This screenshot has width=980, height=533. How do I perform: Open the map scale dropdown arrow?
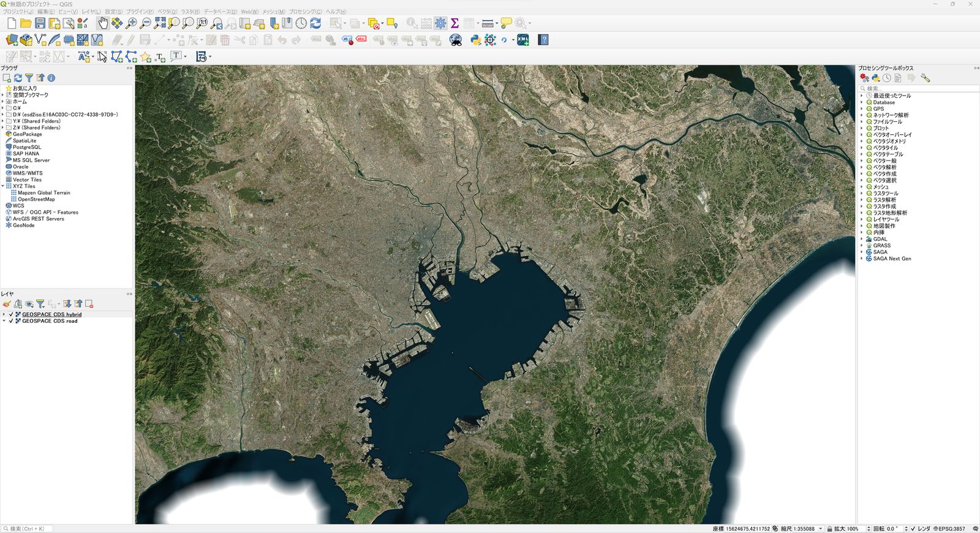point(821,529)
